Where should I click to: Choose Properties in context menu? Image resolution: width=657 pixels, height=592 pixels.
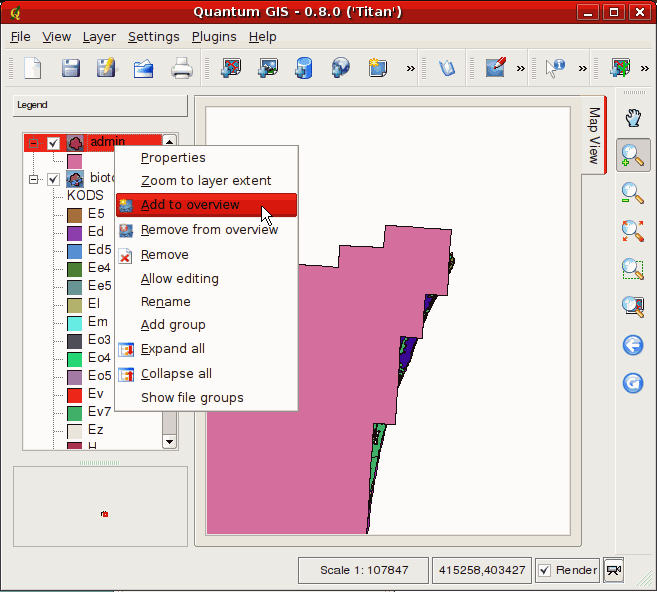(207, 158)
